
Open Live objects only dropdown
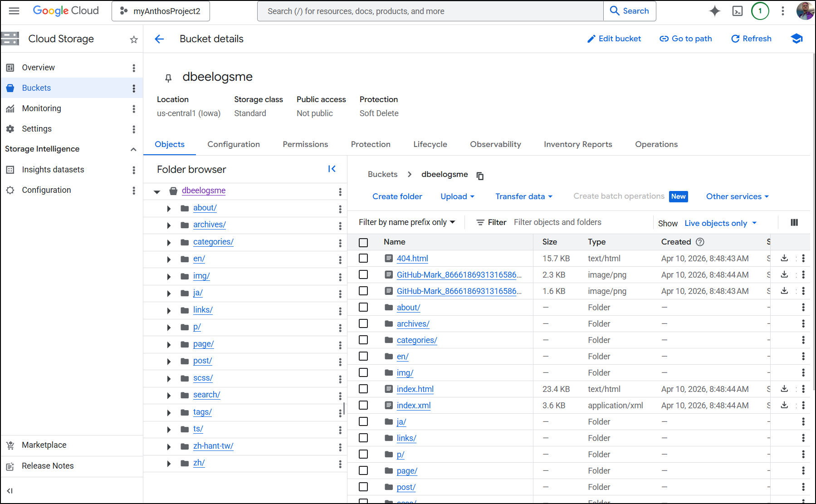[720, 223]
